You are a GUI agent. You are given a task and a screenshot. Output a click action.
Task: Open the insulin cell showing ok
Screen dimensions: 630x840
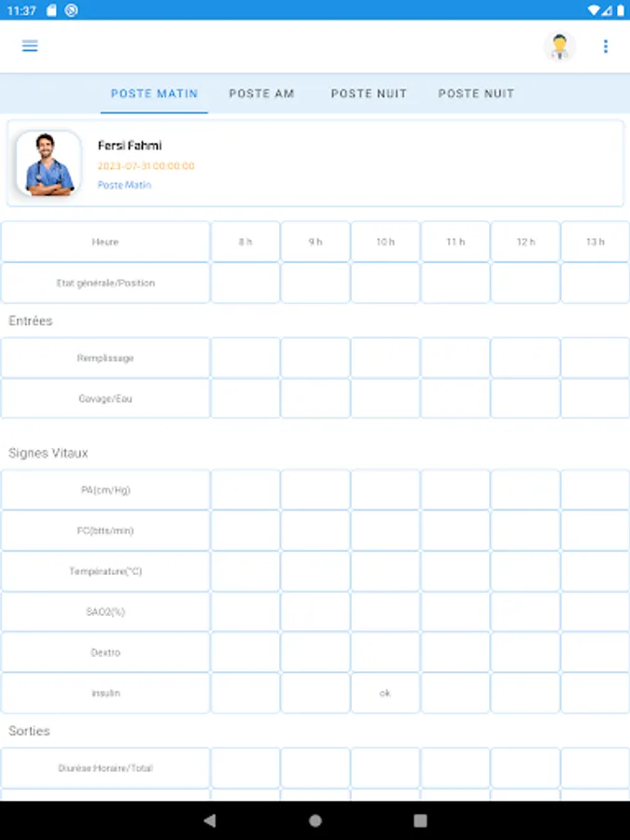coord(385,693)
